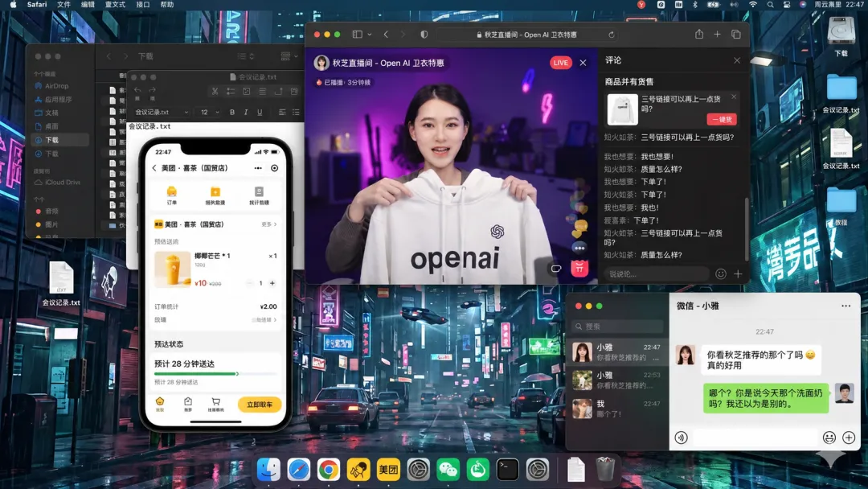Expand Safari sidebar chevron menu
The height and width of the screenshot is (489, 868).
pos(369,35)
